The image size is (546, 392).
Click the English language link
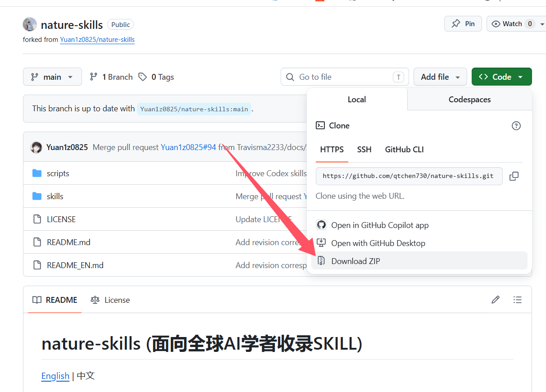[55, 376]
